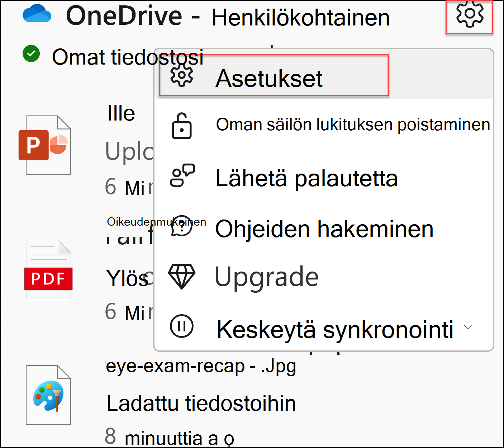Click the OneDrive cloud logo
Image resolution: width=504 pixels, height=448 pixels.
click(37, 14)
